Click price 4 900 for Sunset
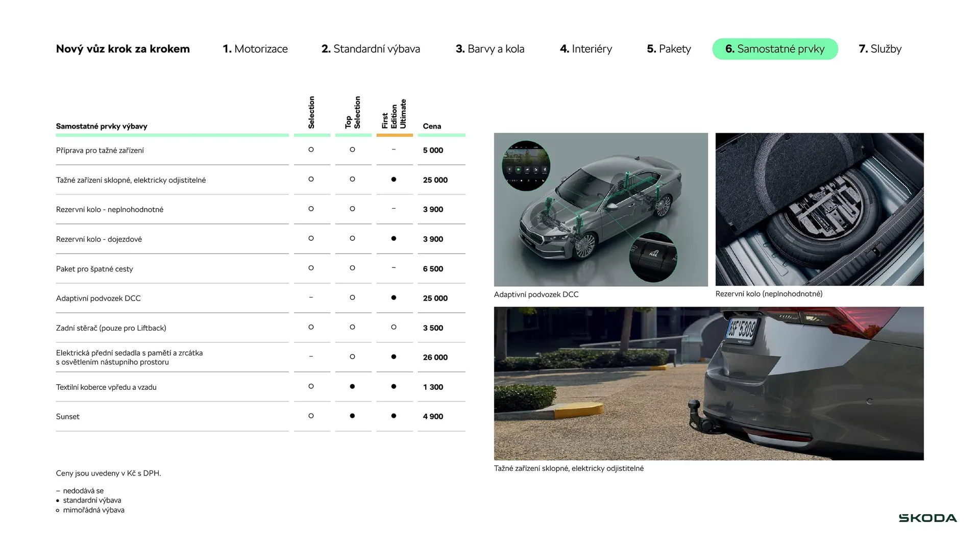The image size is (980, 551). [433, 417]
